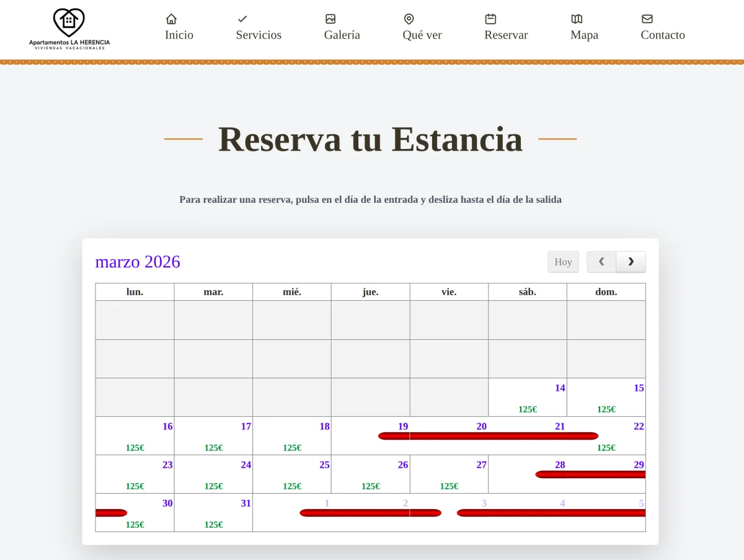Click the location pin icon above Qué ver
This screenshot has width=744, height=560.
tap(409, 18)
